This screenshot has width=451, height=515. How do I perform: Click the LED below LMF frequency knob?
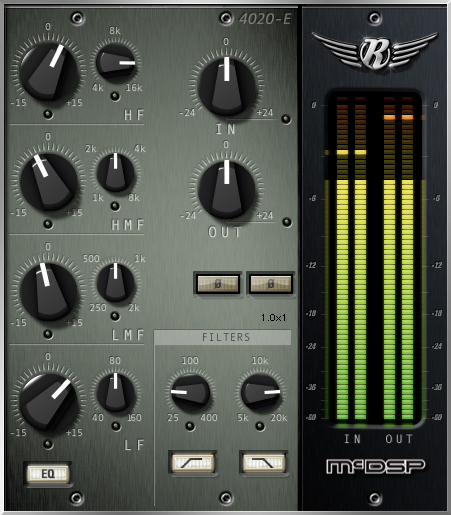(x=115, y=316)
